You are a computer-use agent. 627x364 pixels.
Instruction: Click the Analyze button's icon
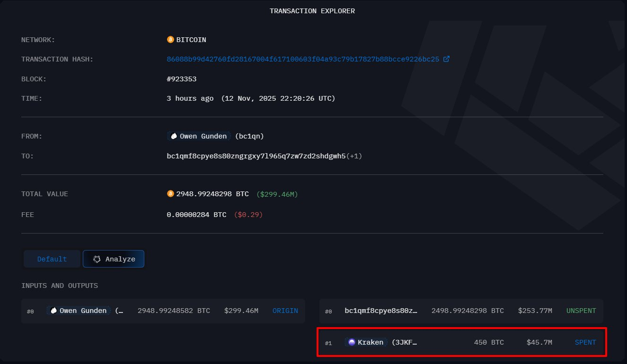[97, 259]
